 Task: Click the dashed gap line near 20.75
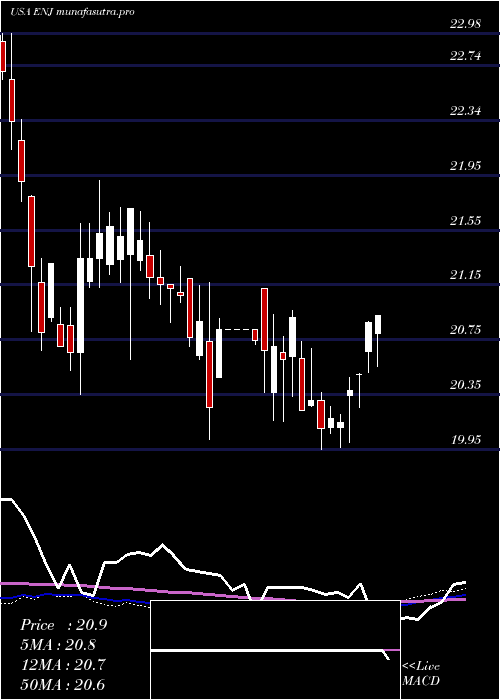point(237,329)
